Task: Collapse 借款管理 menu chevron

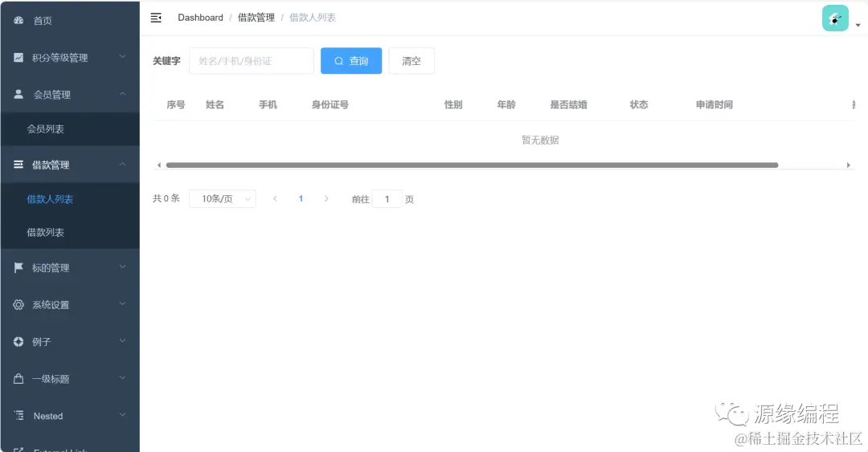Action: pos(122,164)
